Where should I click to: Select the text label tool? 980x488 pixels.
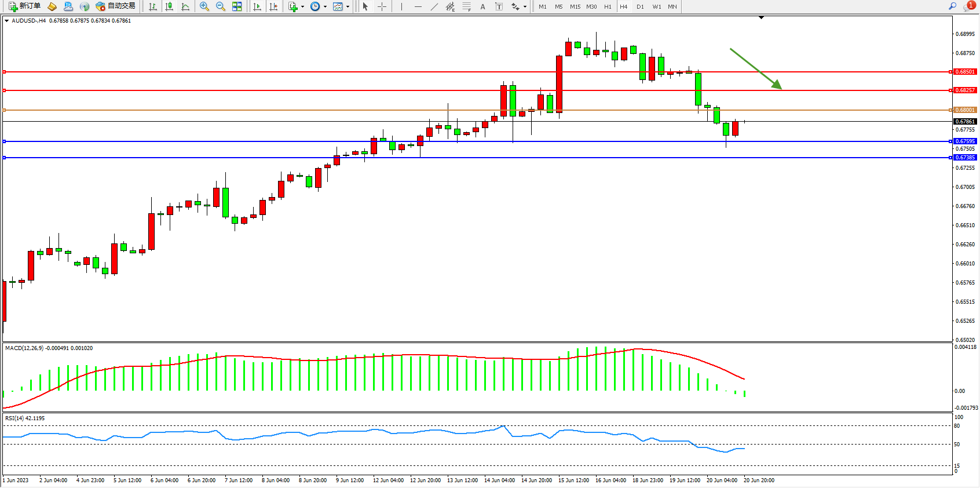tap(499, 6)
